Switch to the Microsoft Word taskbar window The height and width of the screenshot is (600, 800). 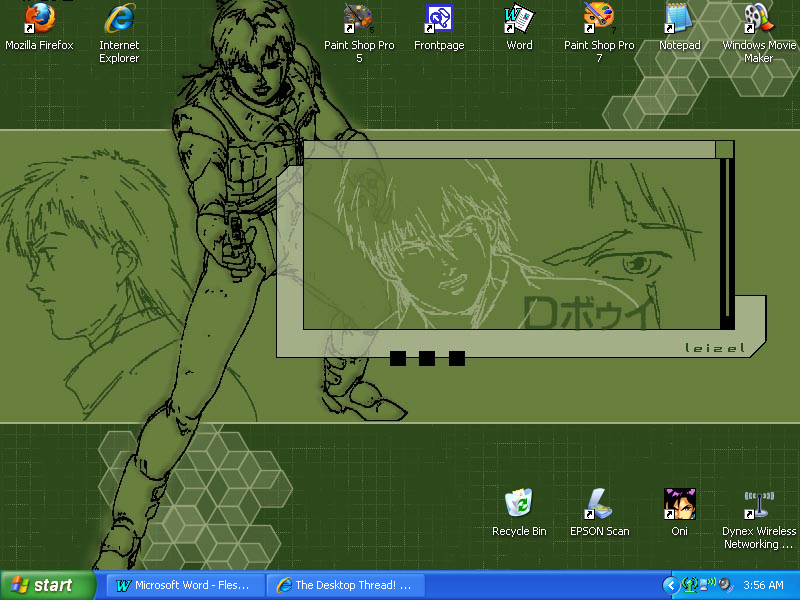tap(186, 585)
